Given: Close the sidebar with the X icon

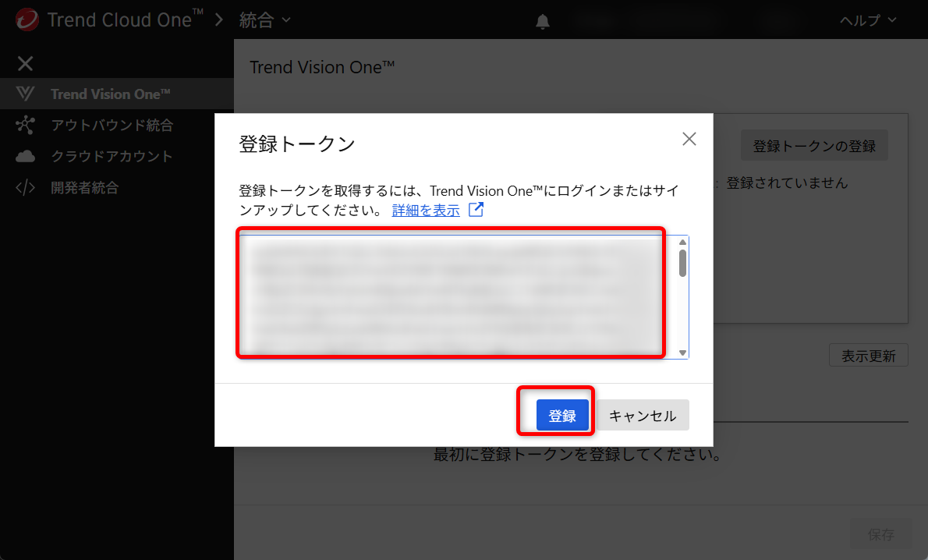Looking at the screenshot, I should pyautogui.click(x=26, y=63).
